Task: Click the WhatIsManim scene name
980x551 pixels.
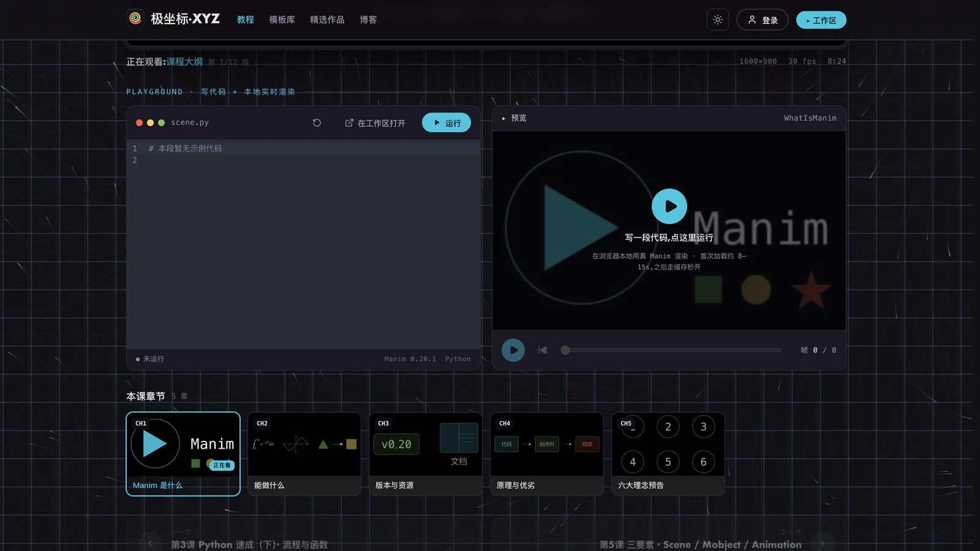Action: pyautogui.click(x=810, y=118)
